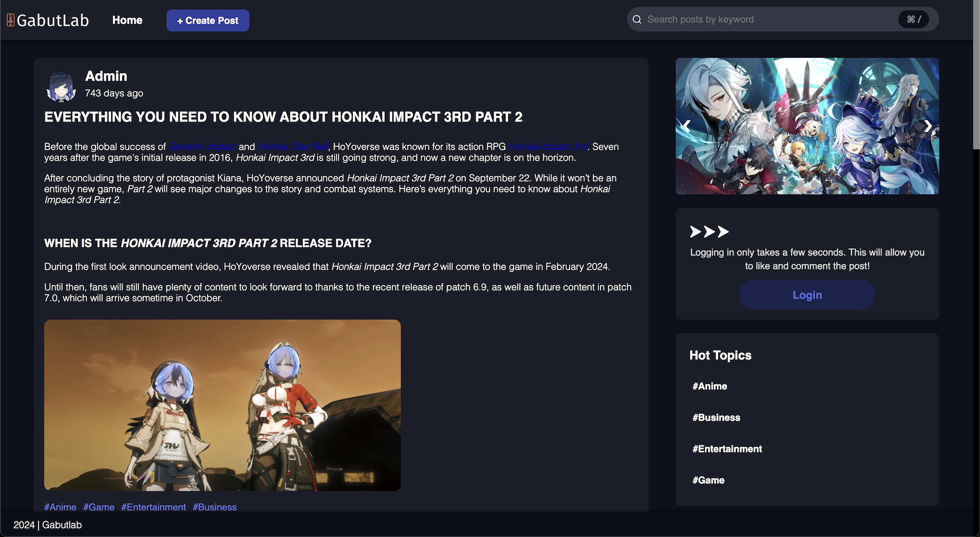Click the "EVERYTHING YOU NEED TO KNOW" post title
This screenshot has width=980, height=537.
coord(284,117)
